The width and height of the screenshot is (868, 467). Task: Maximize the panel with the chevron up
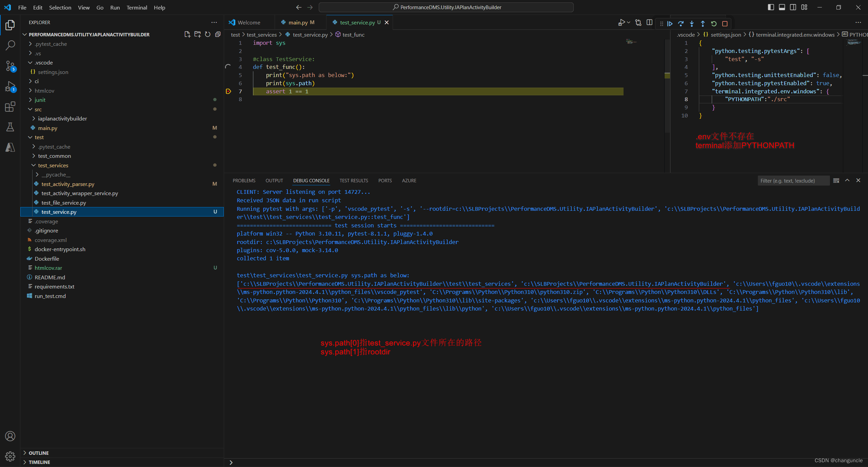847,181
